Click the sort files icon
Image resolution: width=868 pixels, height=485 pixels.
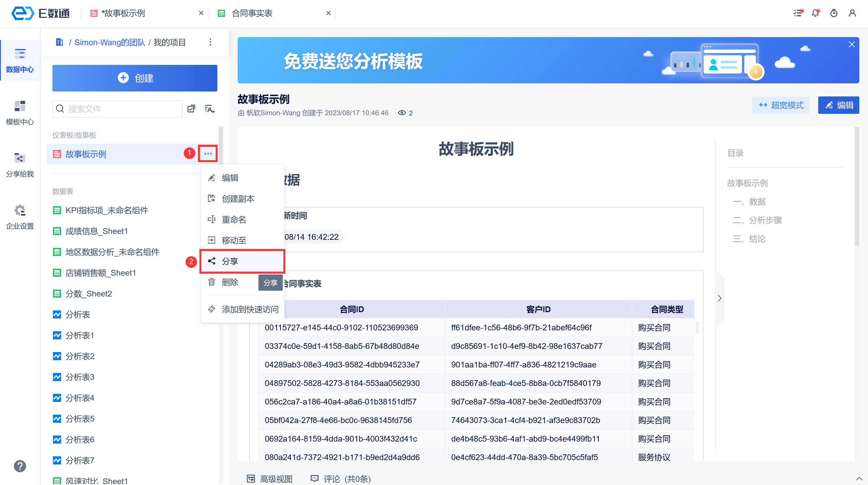pos(209,109)
